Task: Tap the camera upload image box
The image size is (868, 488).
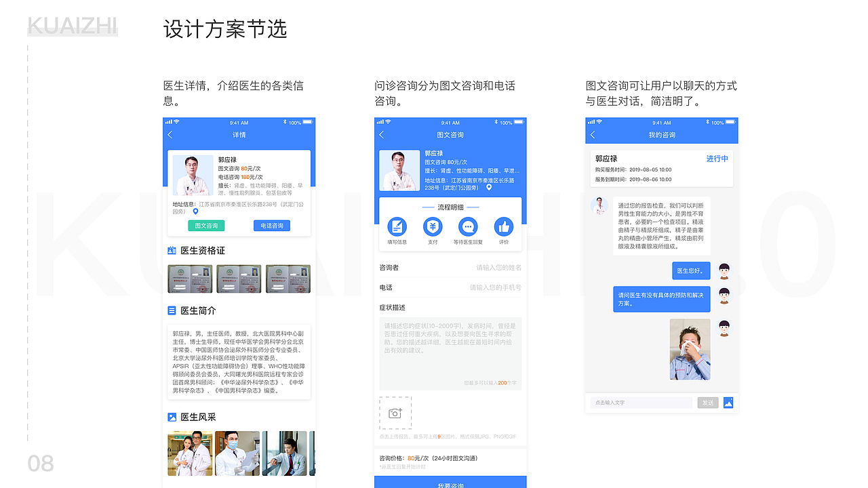Action: (395, 413)
